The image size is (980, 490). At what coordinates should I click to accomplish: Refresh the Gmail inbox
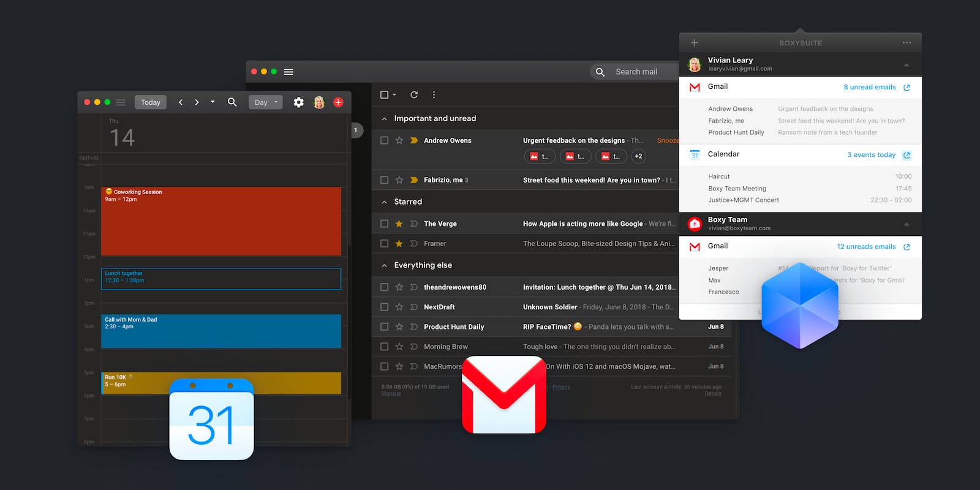(x=414, y=95)
